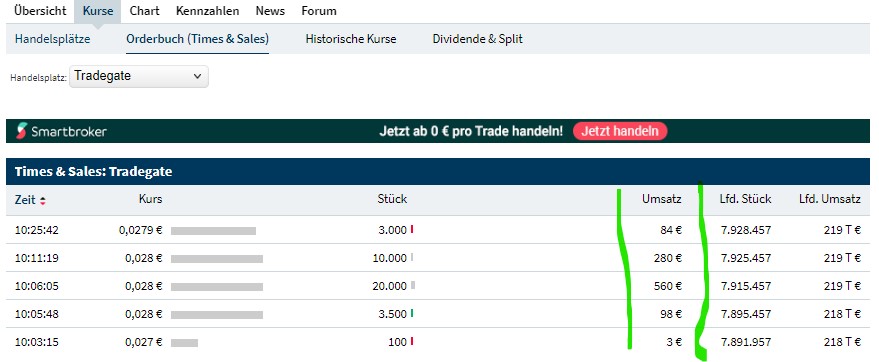
Task: Click red indicator beside 100 Stück
Action: pyautogui.click(x=412, y=341)
